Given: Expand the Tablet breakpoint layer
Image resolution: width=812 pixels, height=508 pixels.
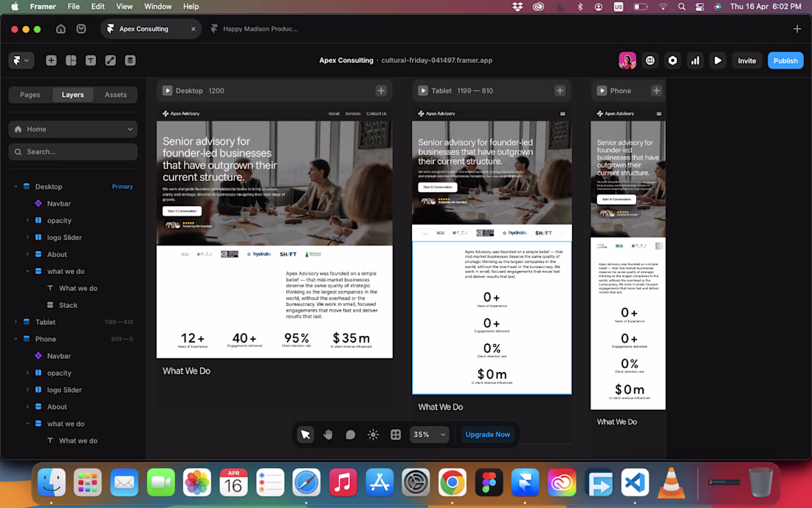Looking at the screenshot, I should coord(16,322).
